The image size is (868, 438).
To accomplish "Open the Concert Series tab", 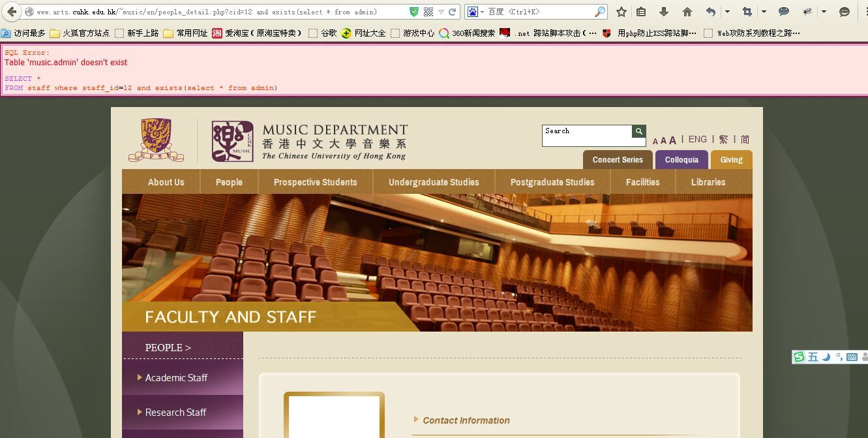I will pos(618,159).
